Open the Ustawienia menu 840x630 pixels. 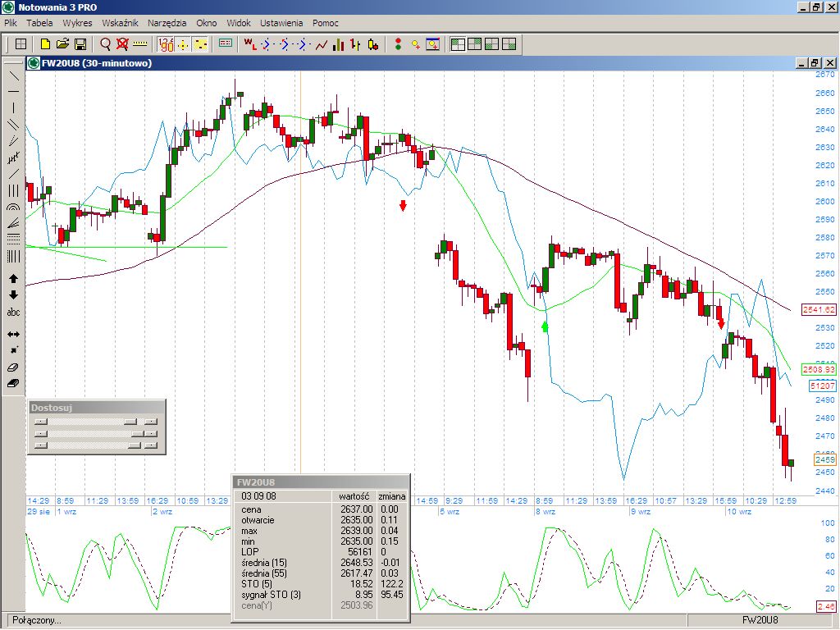click(x=281, y=23)
